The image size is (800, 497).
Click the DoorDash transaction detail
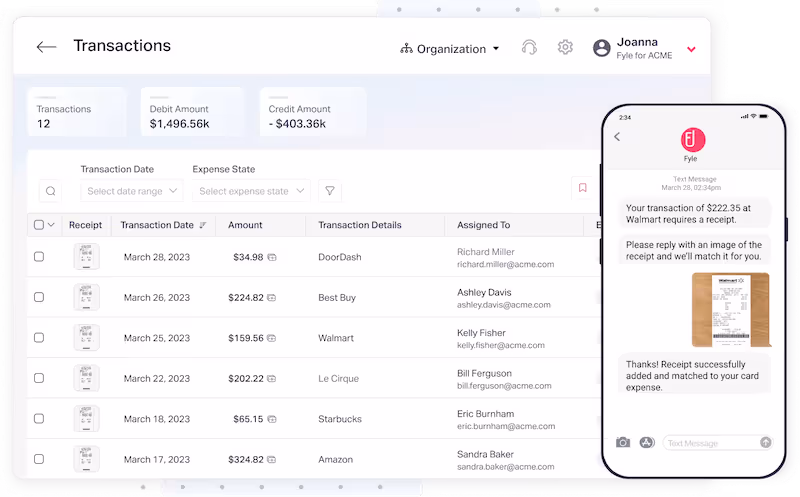click(340, 257)
